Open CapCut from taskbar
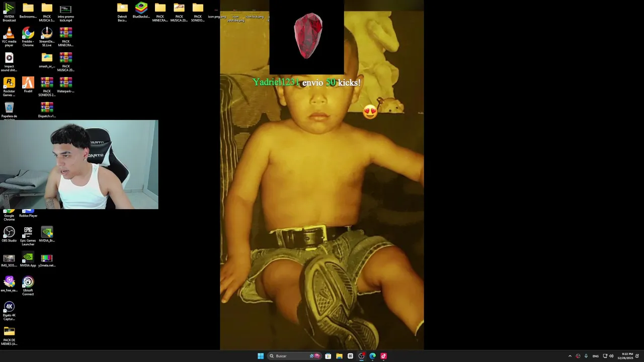 [350, 356]
